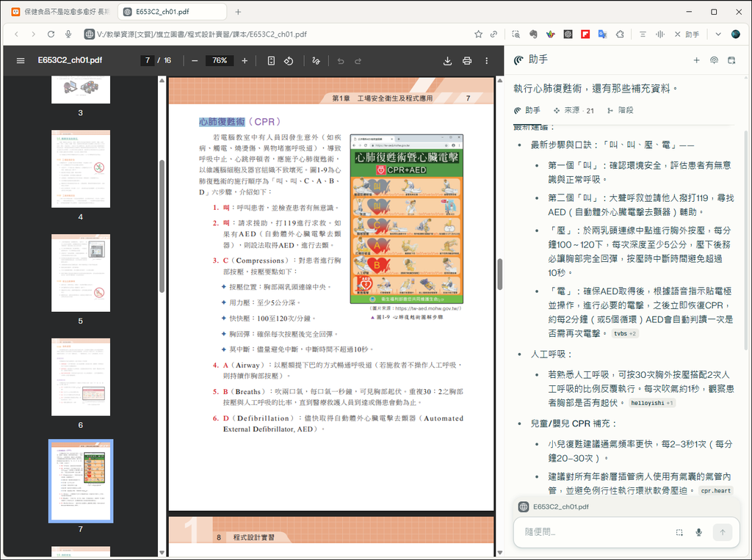Screen dimensions: 752x560
Task: Switch to the 保健食品 browser tab
Action: coord(61,12)
